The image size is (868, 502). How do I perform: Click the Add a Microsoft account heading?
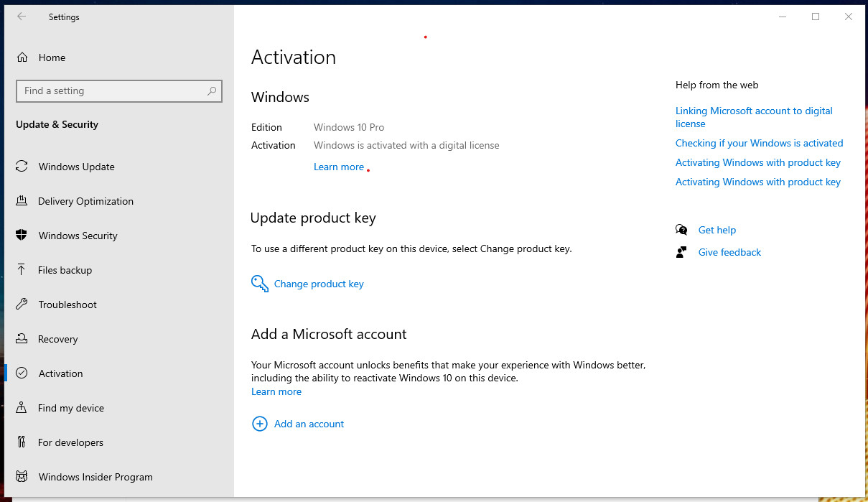[x=329, y=334]
